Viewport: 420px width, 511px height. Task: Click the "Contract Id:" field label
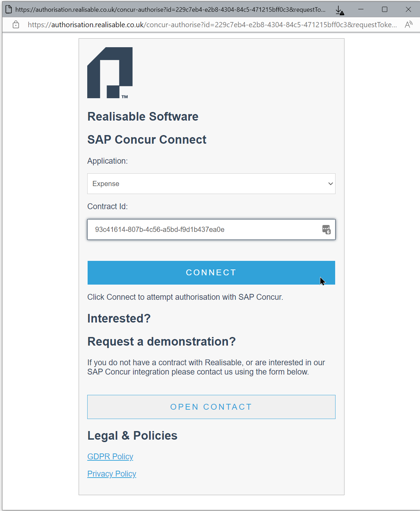(107, 206)
